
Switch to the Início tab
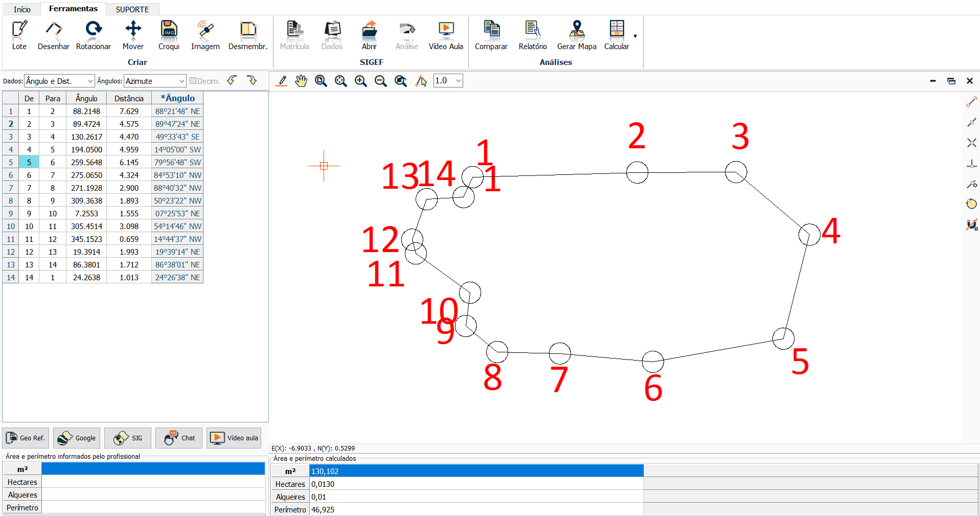click(22, 9)
